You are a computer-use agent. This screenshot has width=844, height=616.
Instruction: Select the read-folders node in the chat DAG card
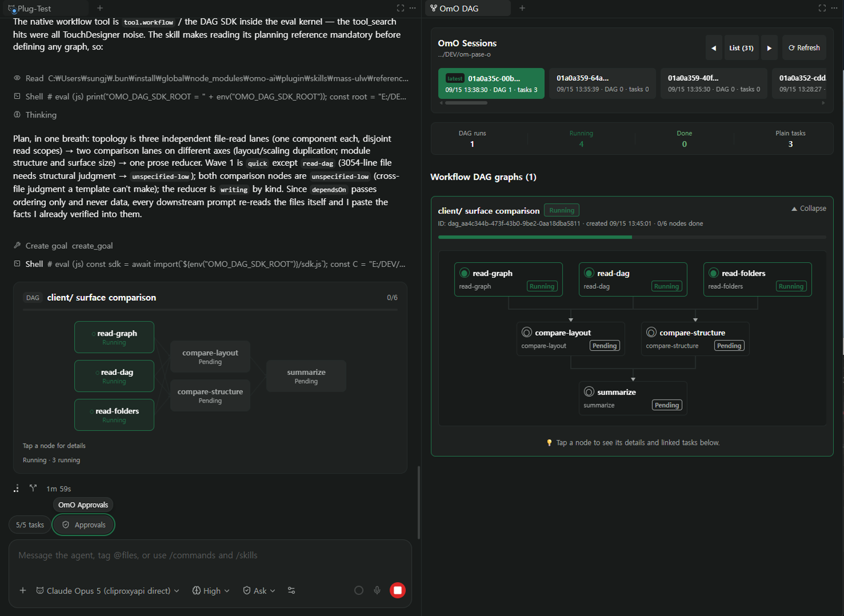pos(114,415)
